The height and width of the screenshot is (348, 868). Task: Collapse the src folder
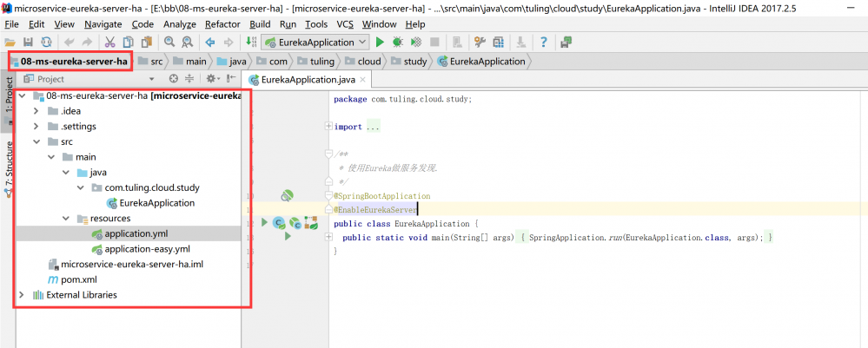[x=36, y=141]
